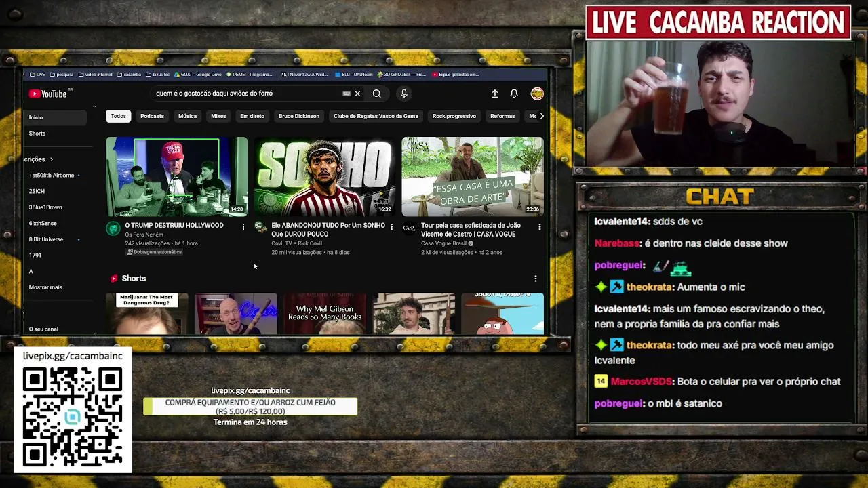
Task: Click the Shorts section logo icon
Action: coord(114,278)
